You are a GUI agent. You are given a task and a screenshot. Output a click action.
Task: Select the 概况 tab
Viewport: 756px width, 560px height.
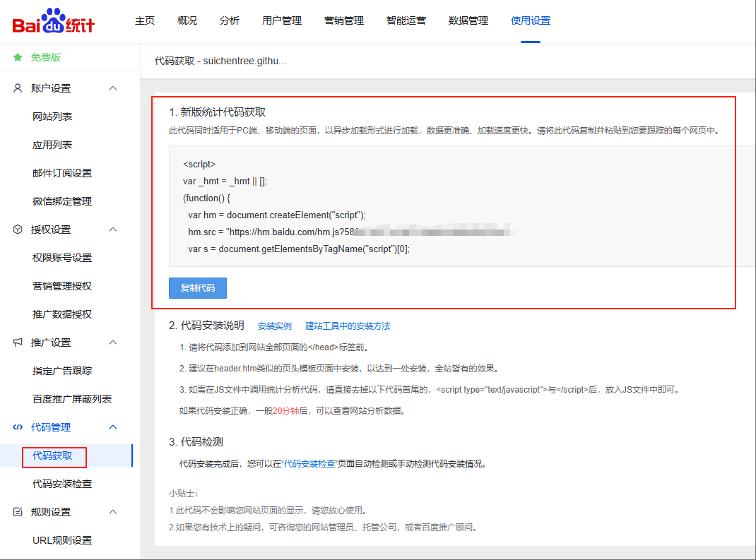[187, 20]
